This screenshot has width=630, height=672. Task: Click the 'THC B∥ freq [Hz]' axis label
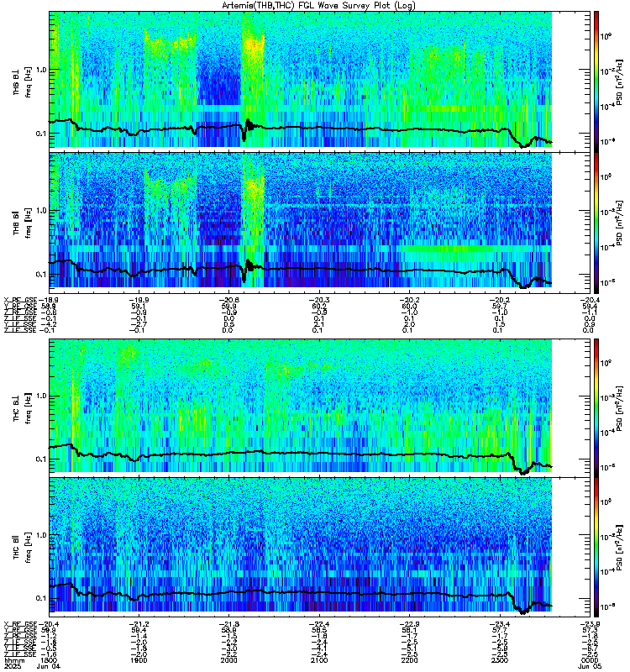(23, 548)
